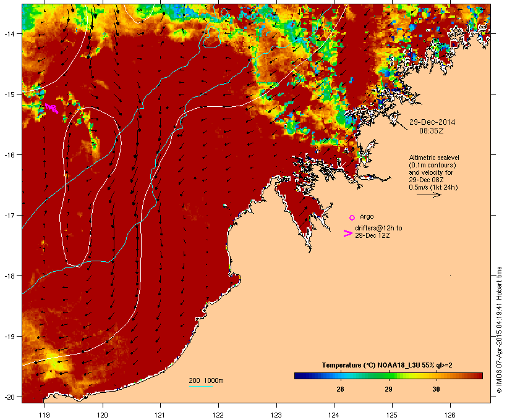Click the 'Argo' legend label
This screenshot has height=420, width=507.
click(x=367, y=216)
